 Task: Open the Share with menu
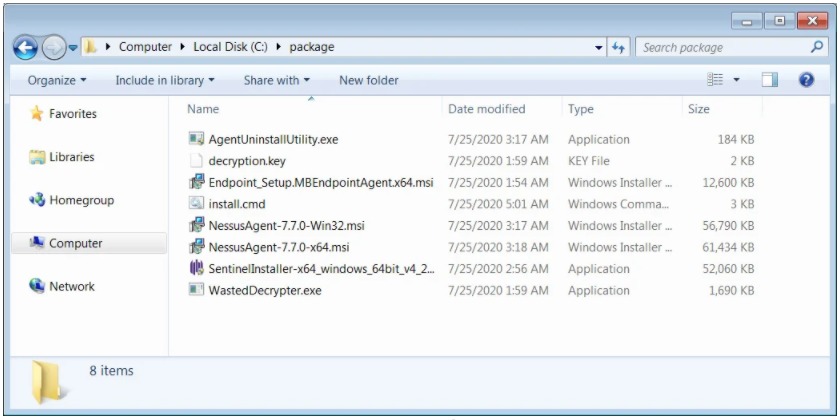276,80
